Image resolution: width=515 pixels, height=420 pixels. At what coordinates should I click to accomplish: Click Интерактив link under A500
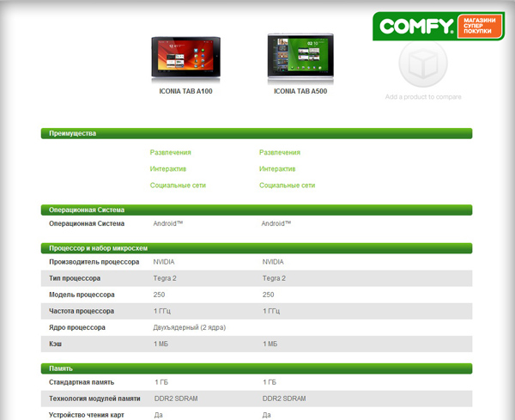(x=277, y=169)
